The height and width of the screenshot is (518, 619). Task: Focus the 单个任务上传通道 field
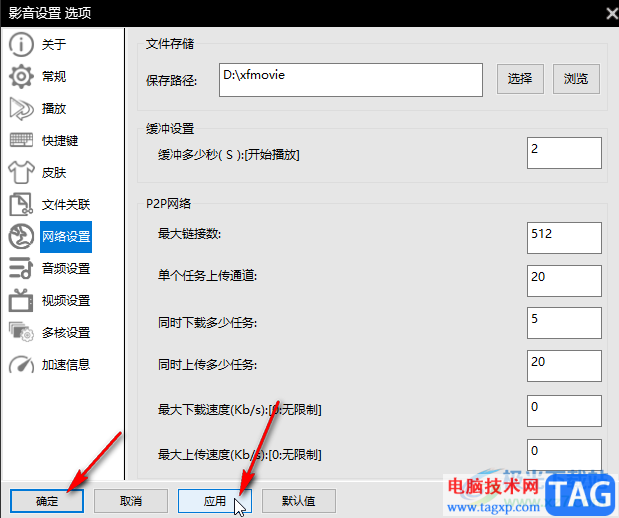click(564, 281)
